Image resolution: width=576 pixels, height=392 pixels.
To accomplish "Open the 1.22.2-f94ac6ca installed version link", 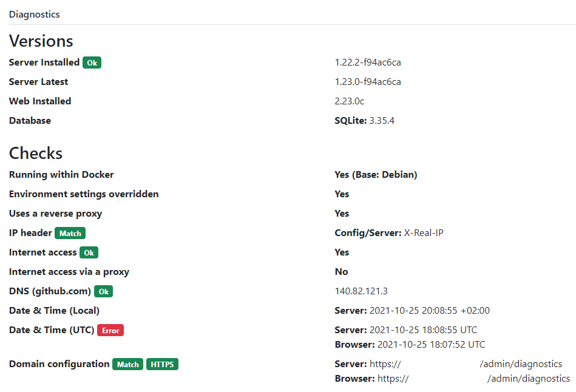I will [x=368, y=62].
